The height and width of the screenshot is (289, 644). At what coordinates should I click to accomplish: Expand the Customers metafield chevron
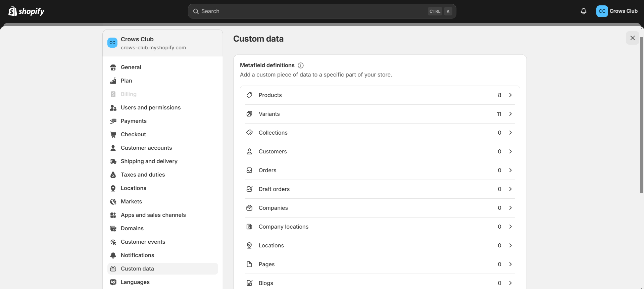pos(510,151)
